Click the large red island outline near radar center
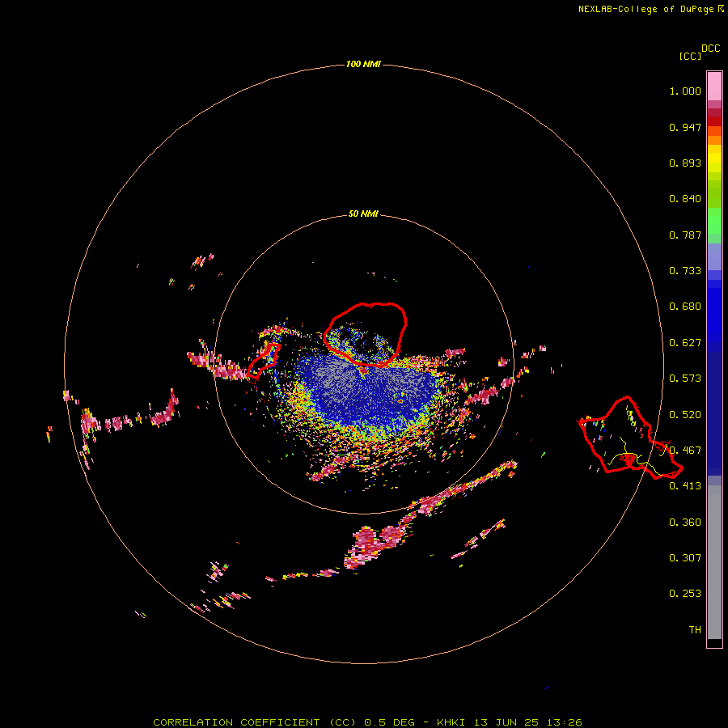728x728 pixels. (365, 335)
